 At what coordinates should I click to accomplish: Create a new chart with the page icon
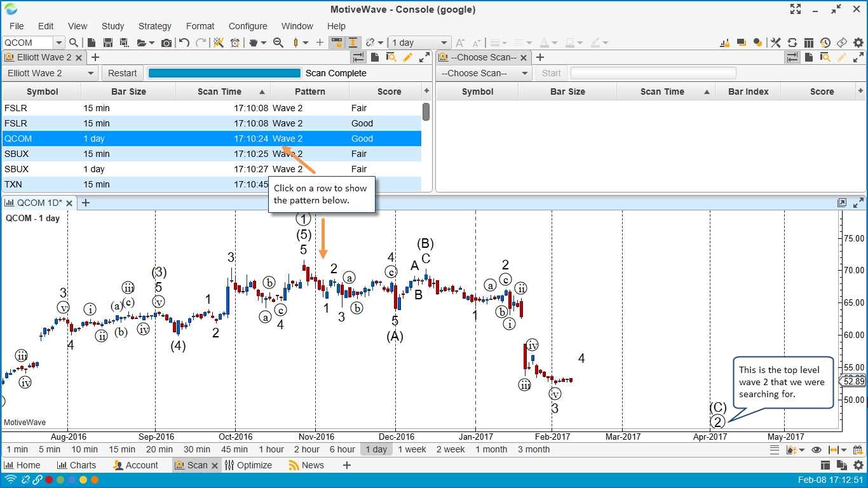[x=92, y=43]
